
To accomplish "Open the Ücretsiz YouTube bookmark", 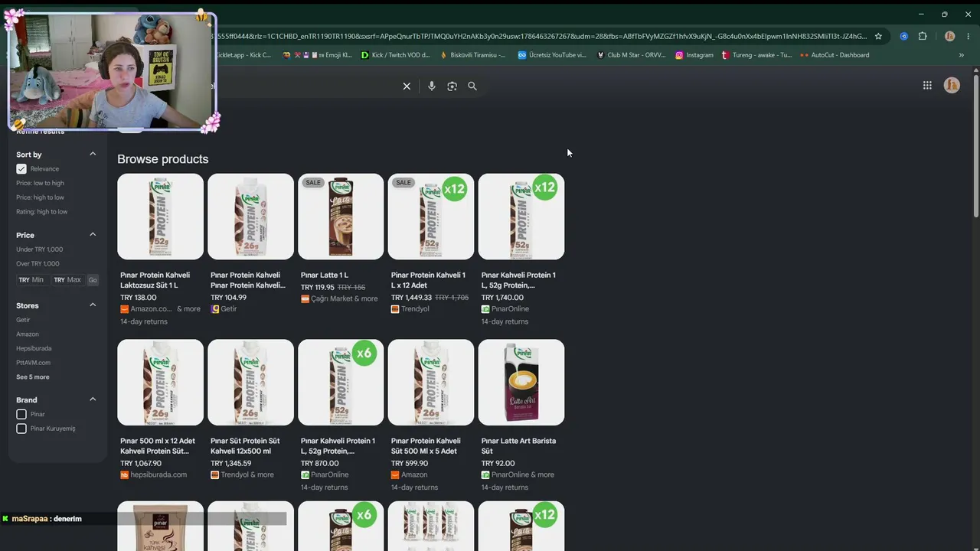I will (552, 55).
